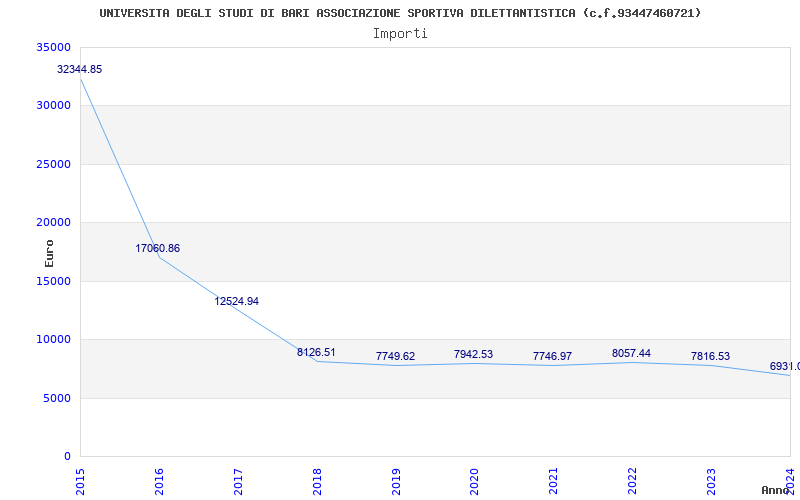Screen dimensions: 800x500
Task: Click the 'Anno' x-axis title
Action: click(775, 490)
